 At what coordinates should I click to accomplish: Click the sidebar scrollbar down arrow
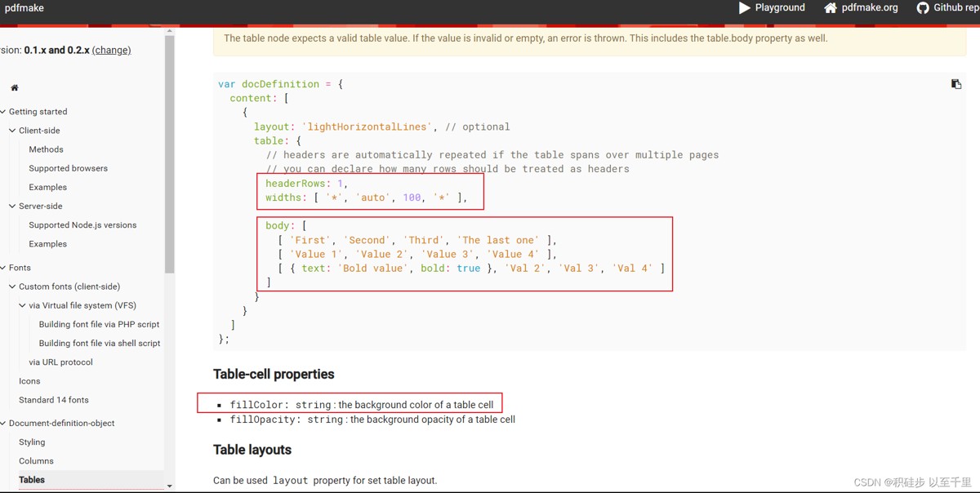coord(169,486)
